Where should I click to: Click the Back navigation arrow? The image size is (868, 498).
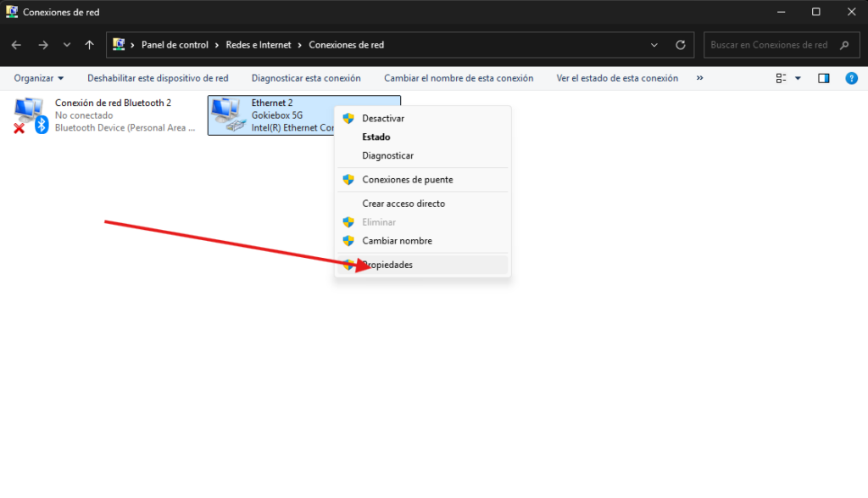[x=17, y=45]
